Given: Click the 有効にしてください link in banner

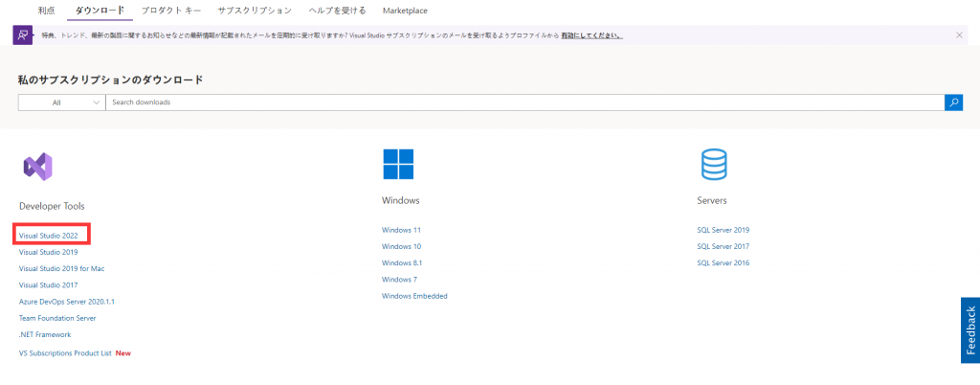Looking at the screenshot, I should [x=590, y=35].
